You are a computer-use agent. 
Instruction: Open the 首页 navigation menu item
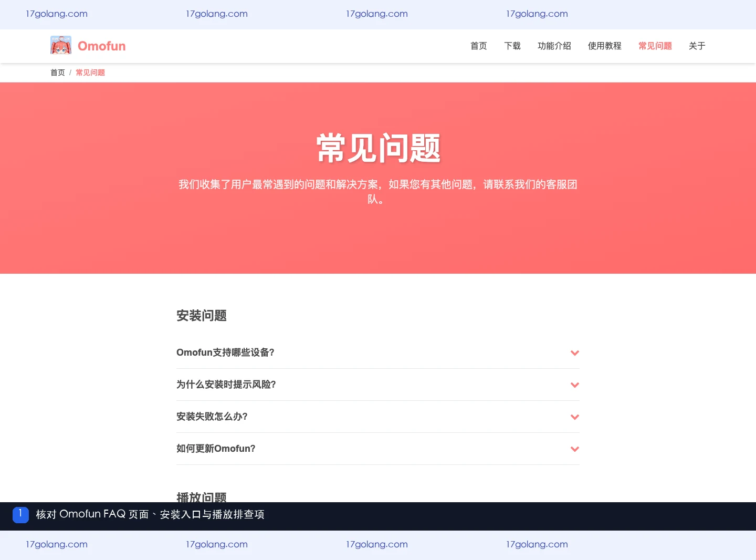click(x=479, y=46)
